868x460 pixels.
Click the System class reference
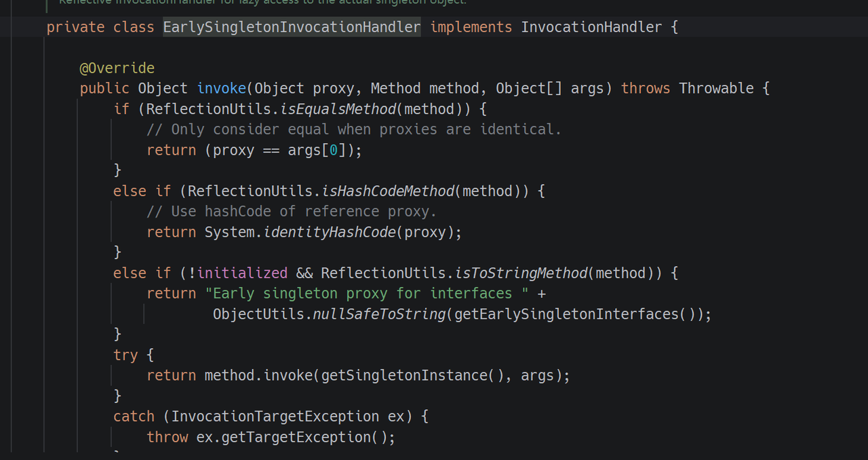[229, 232]
